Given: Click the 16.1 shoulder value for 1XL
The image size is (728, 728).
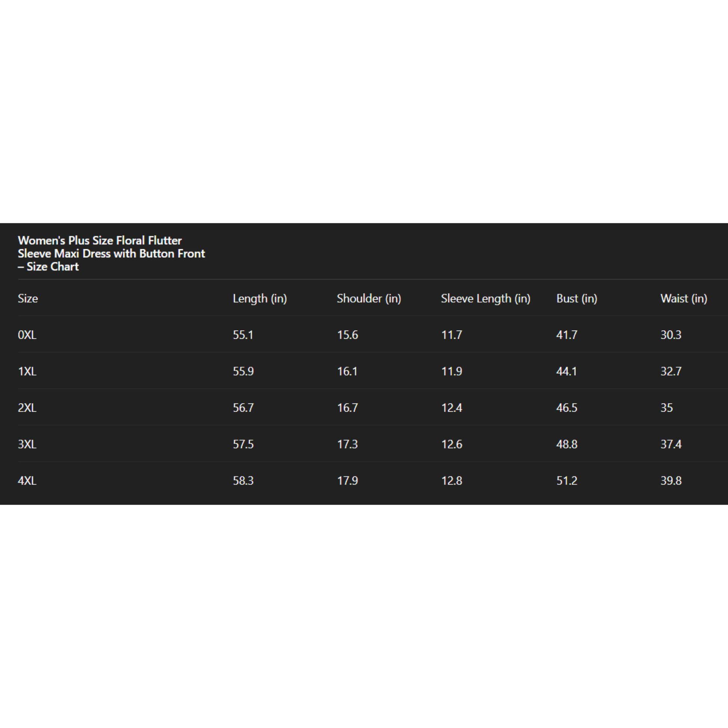Looking at the screenshot, I should (347, 371).
